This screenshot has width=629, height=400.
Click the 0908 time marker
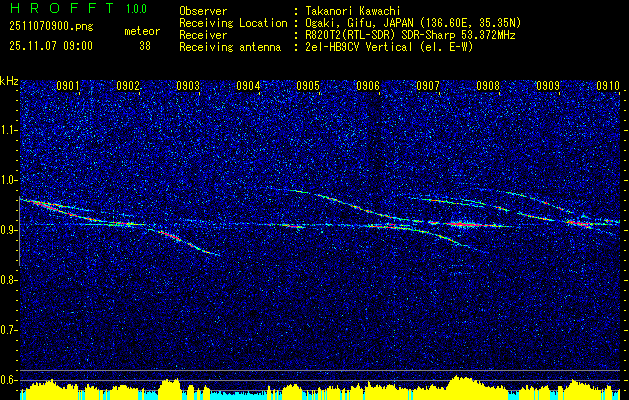click(x=488, y=86)
